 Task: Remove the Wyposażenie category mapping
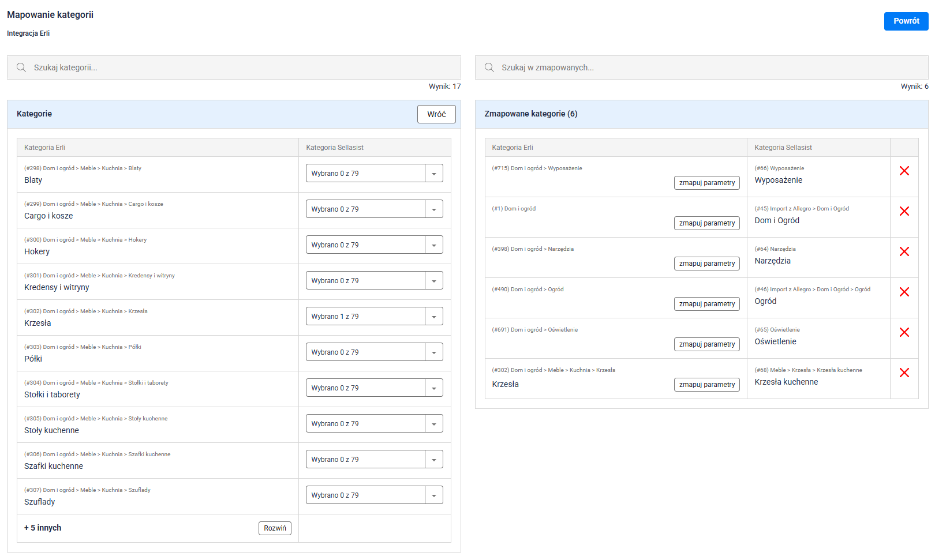tap(904, 171)
